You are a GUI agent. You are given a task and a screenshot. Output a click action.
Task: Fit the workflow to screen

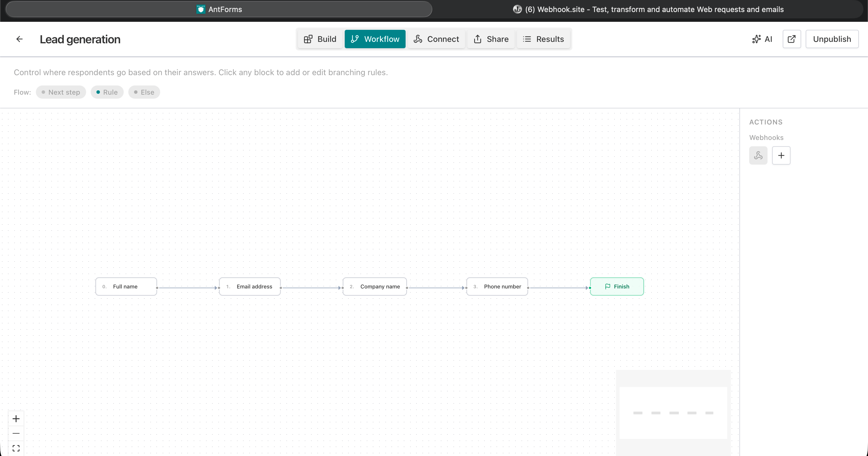[16, 448]
